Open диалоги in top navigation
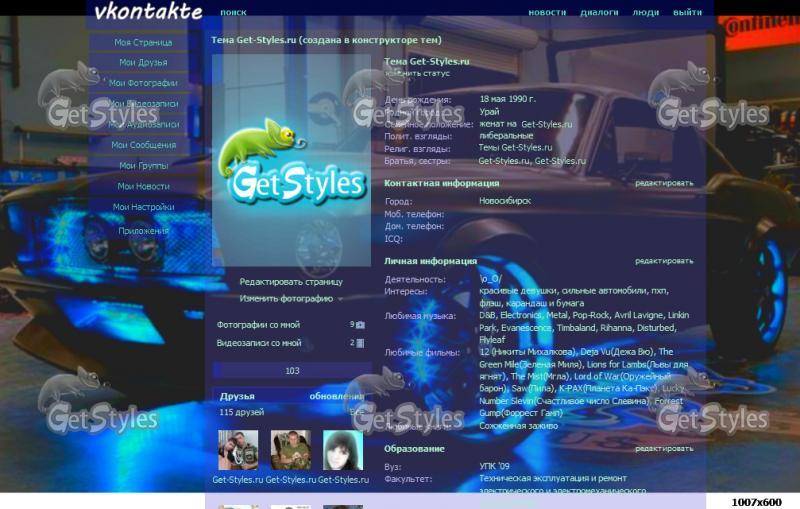This screenshot has width=800, height=509. point(599,12)
